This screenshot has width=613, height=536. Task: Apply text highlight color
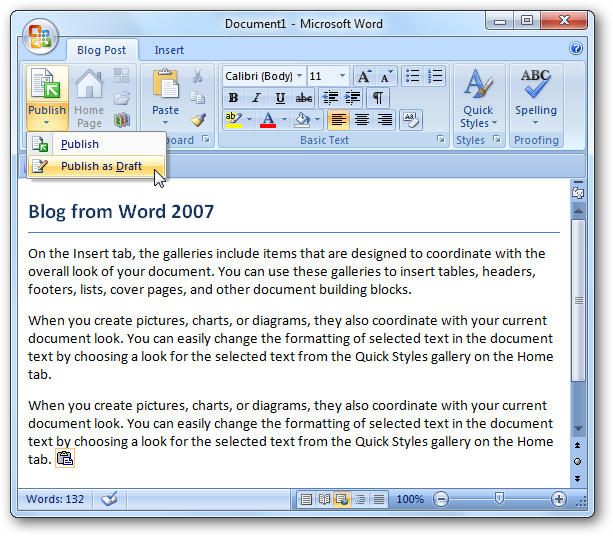pyautogui.click(x=234, y=120)
